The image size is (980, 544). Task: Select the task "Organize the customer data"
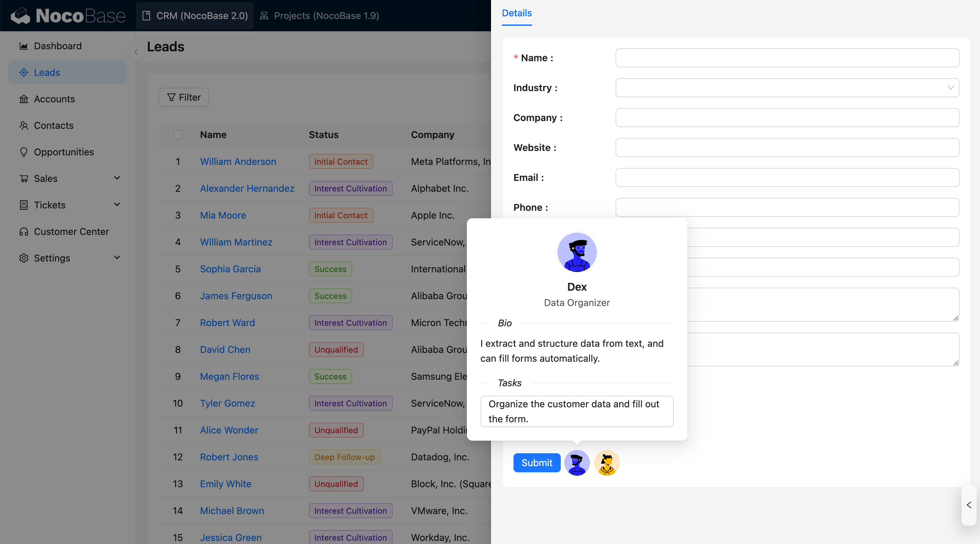pyautogui.click(x=576, y=411)
